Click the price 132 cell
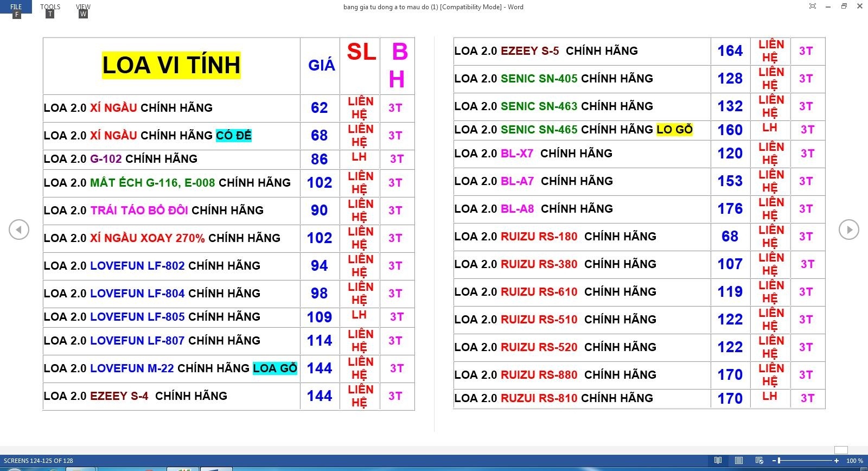Screen dimensions: 868x471 pyautogui.click(x=730, y=106)
